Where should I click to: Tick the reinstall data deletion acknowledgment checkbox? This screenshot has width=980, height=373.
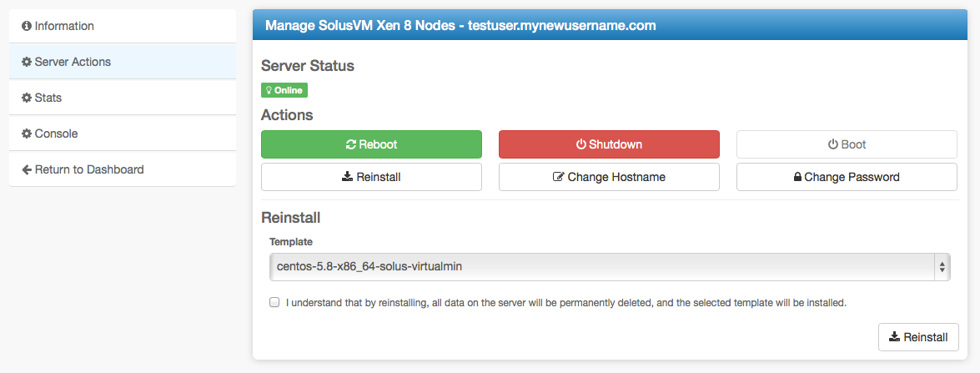[274, 302]
